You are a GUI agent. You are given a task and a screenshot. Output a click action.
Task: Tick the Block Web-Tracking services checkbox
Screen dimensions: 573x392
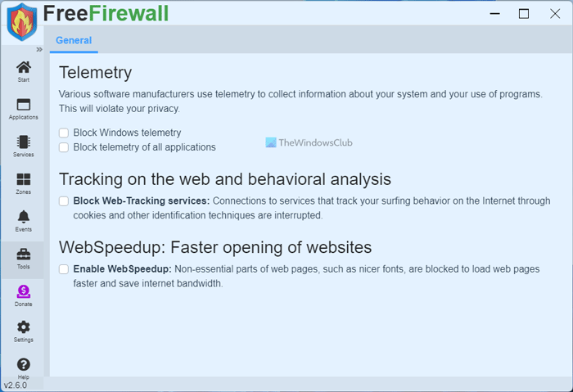tap(64, 201)
